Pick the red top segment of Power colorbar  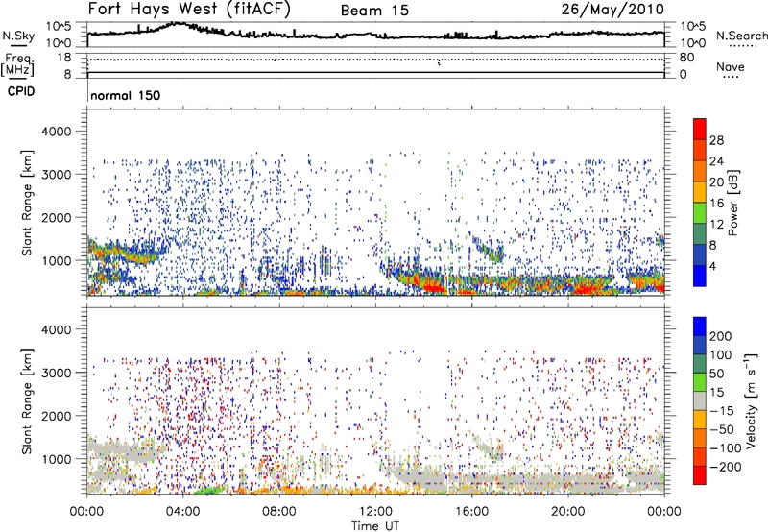pyautogui.click(x=700, y=129)
